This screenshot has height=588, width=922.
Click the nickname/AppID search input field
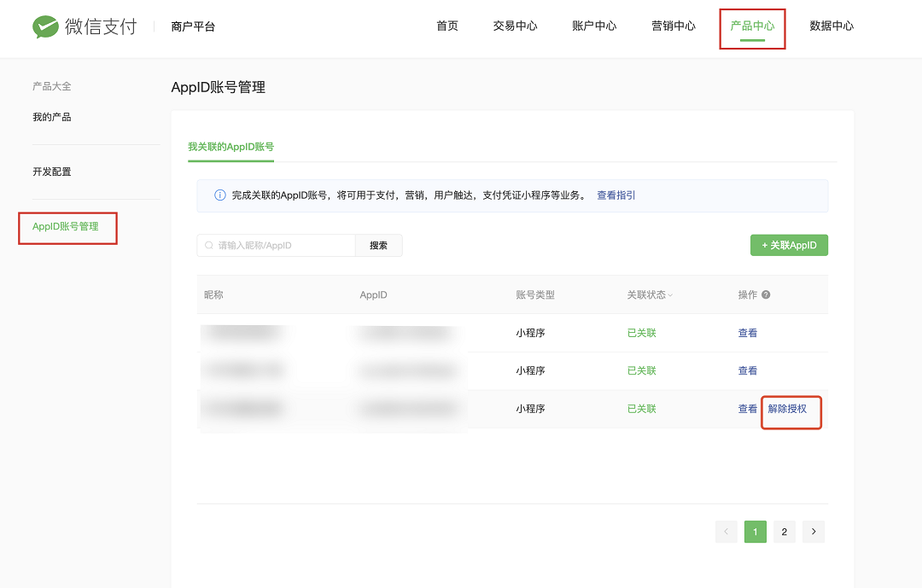277,245
